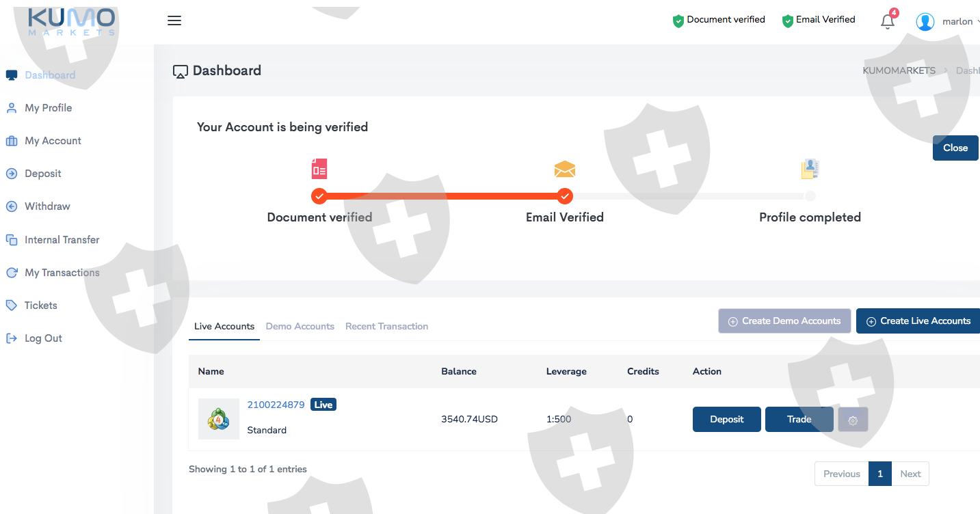Switch to the Recent Transaction tab
The image size is (980, 514).
coord(386,327)
